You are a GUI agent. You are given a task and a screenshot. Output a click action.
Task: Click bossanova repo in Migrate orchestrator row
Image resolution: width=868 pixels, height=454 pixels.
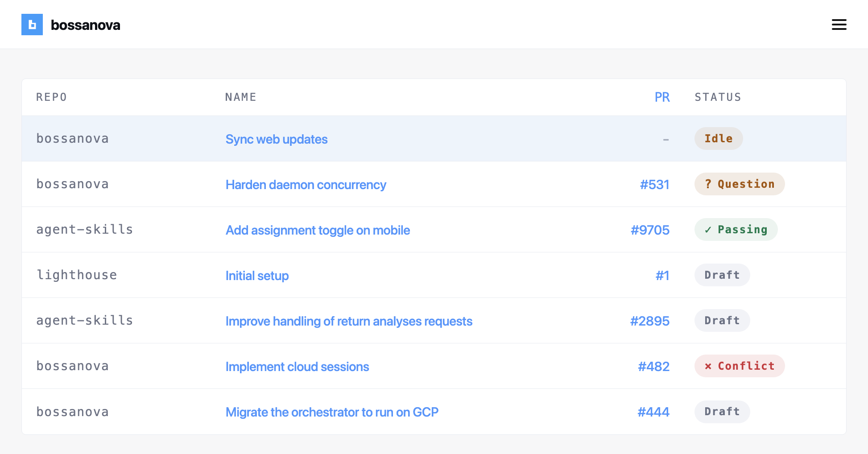[x=72, y=412]
